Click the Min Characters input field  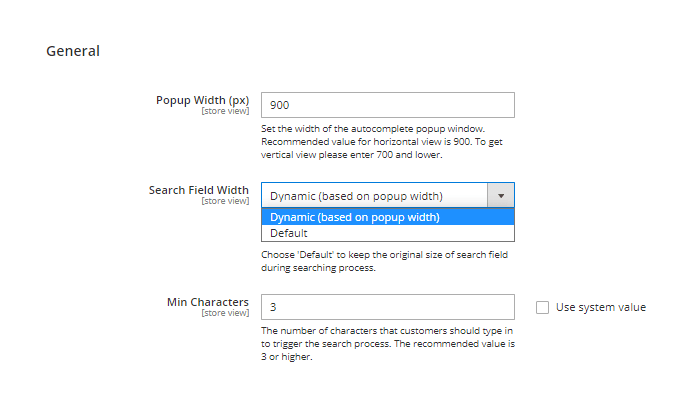tap(387, 307)
